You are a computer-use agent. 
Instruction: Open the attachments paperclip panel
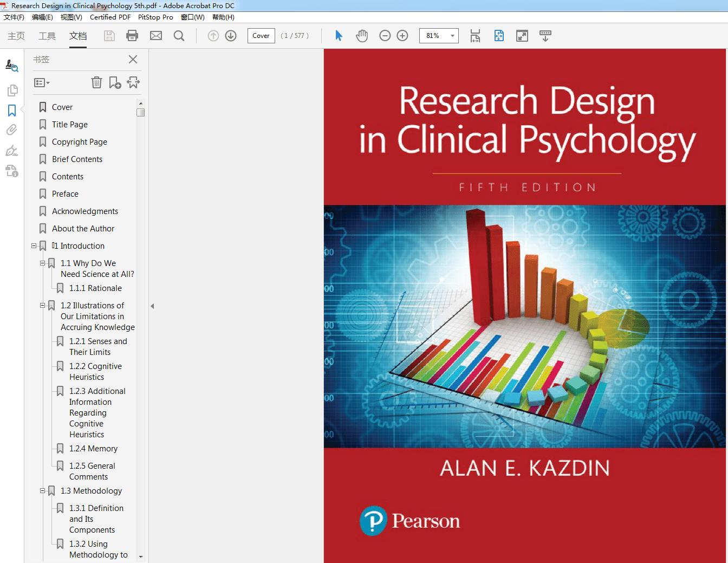11,130
